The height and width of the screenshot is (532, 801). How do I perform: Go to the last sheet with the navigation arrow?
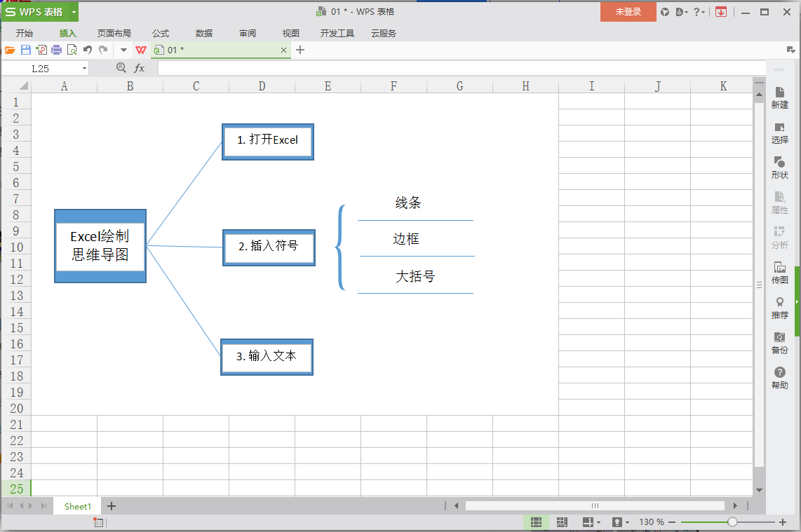44,506
